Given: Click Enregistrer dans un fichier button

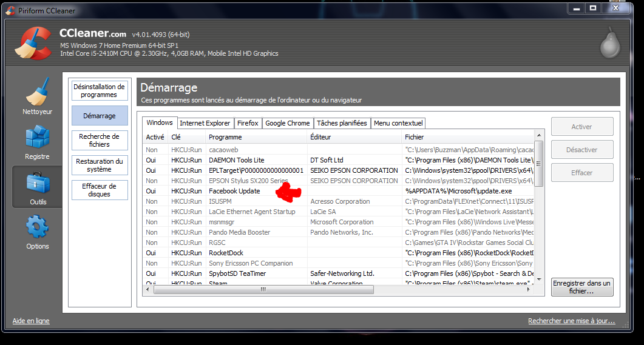Looking at the screenshot, I should (x=582, y=287).
